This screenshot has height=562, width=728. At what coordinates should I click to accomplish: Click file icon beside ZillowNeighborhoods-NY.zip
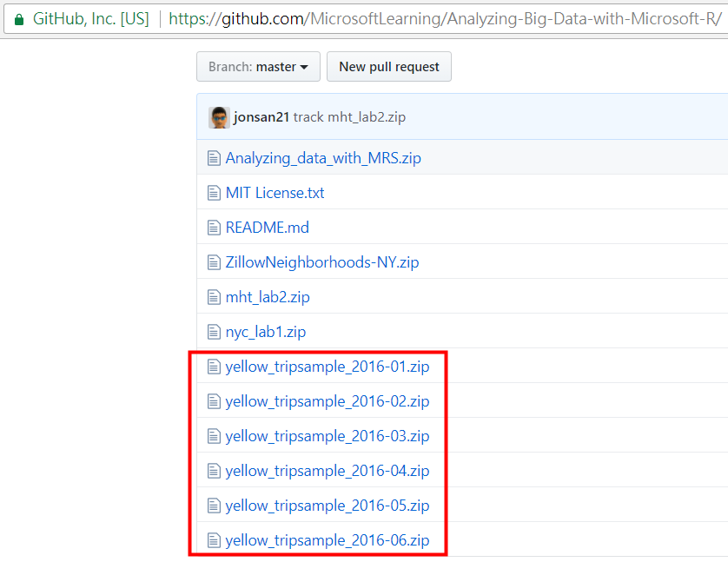pos(214,262)
